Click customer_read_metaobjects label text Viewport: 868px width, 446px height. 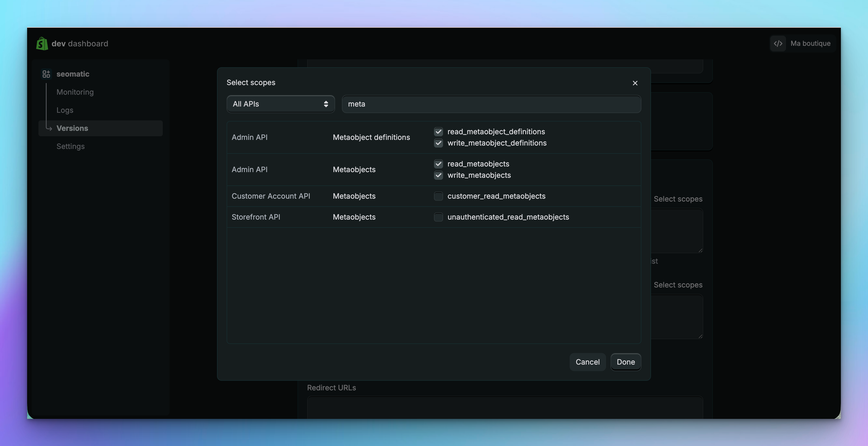pos(496,196)
